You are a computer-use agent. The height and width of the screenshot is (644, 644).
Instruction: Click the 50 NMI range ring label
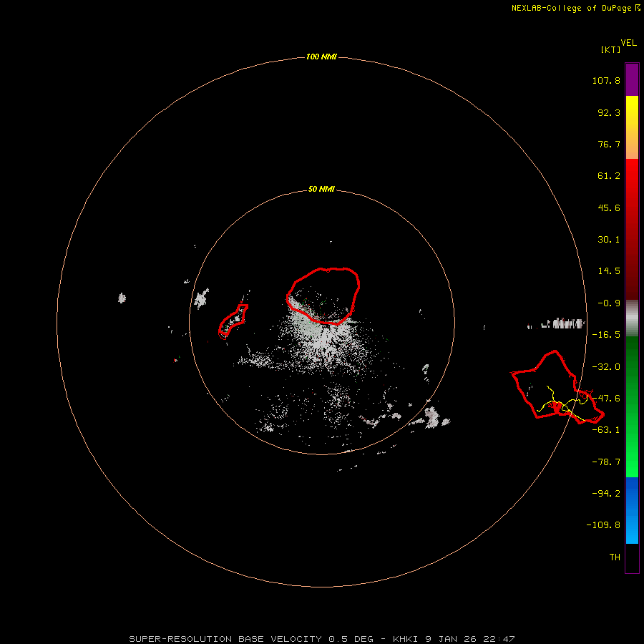[321, 190]
